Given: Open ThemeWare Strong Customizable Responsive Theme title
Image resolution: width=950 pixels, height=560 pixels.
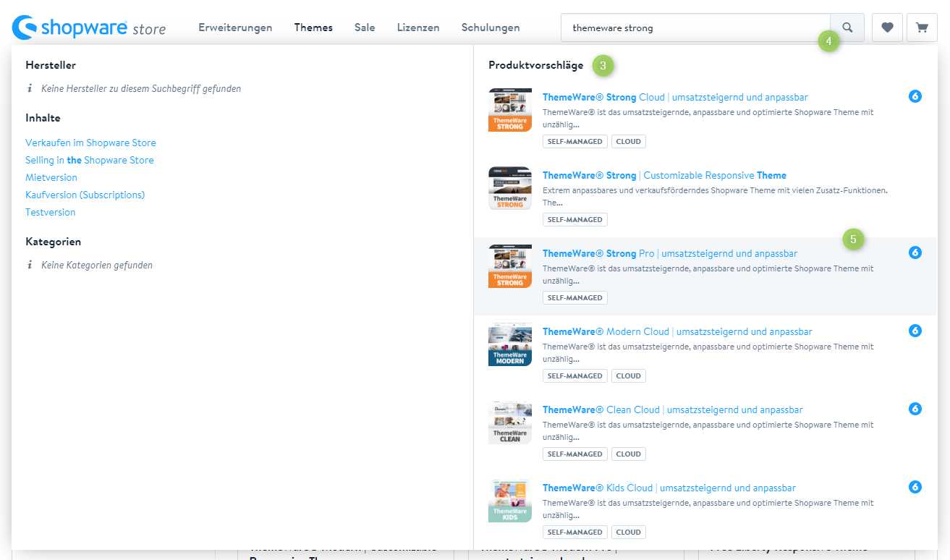Looking at the screenshot, I should 664,175.
